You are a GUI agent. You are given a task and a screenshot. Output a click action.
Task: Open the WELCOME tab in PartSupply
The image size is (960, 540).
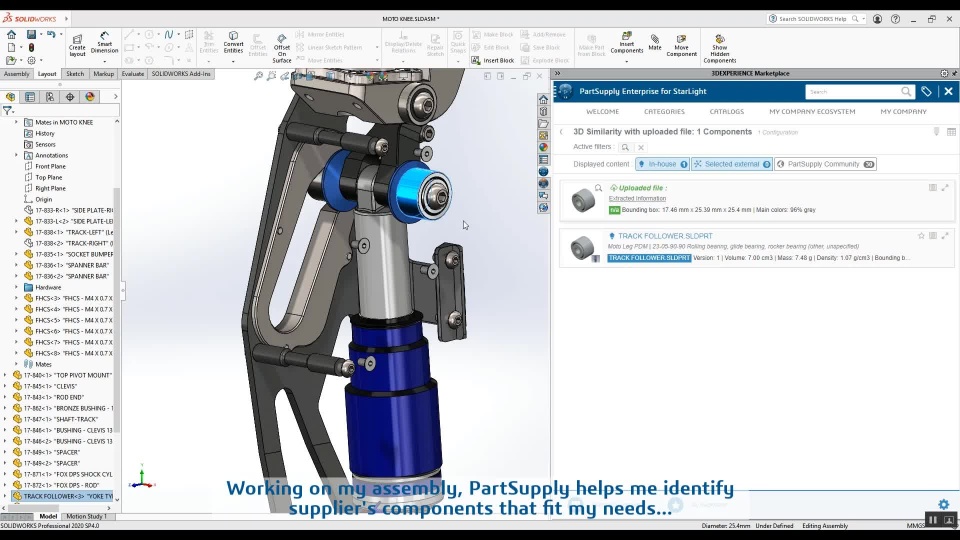(602, 111)
